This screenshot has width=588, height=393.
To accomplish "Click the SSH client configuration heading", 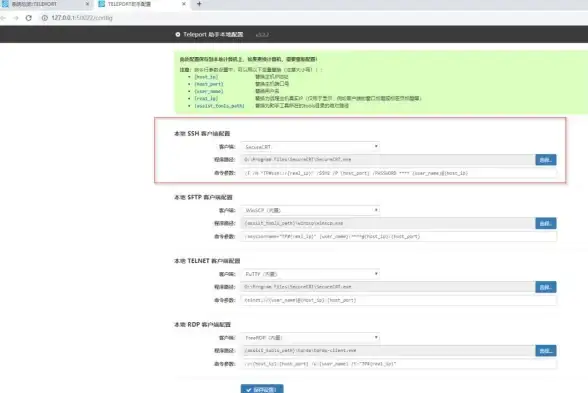I will (202, 134).
